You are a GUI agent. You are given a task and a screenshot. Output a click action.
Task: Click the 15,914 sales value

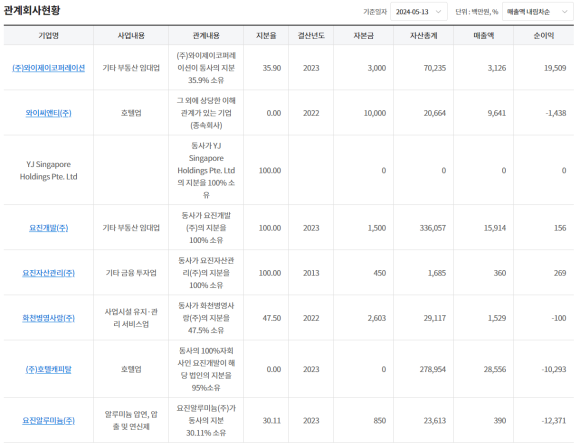[x=495, y=228]
